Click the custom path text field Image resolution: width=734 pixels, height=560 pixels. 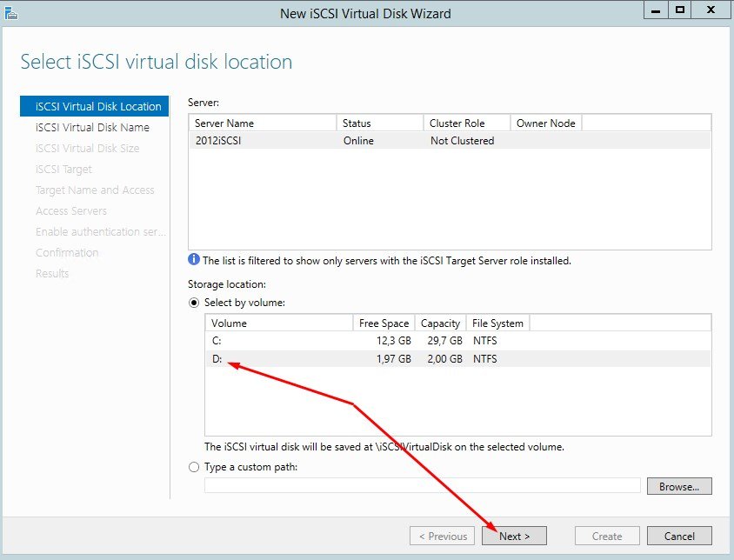click(x=422, y=485)
